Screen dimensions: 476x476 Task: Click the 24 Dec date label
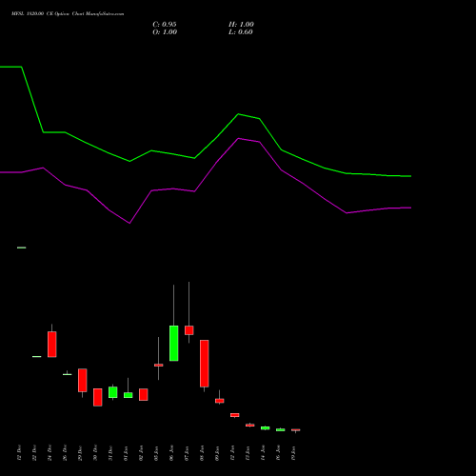click(50, 453)
